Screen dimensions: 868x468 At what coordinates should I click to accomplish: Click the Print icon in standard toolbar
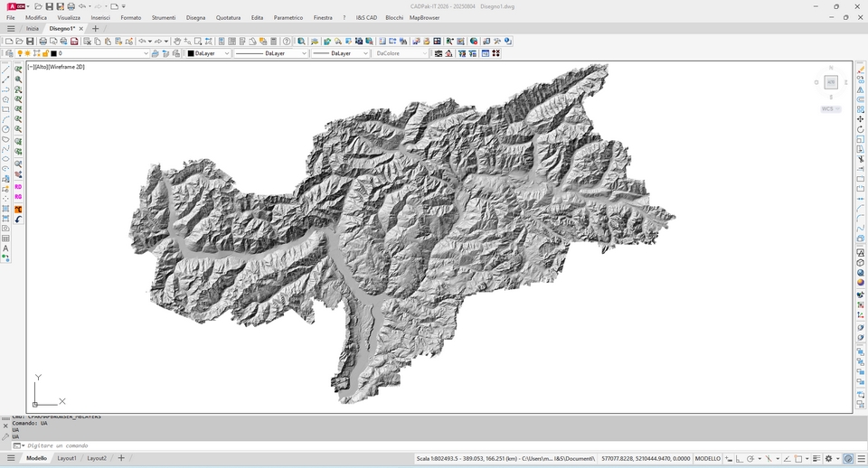(x=42, y=41)
